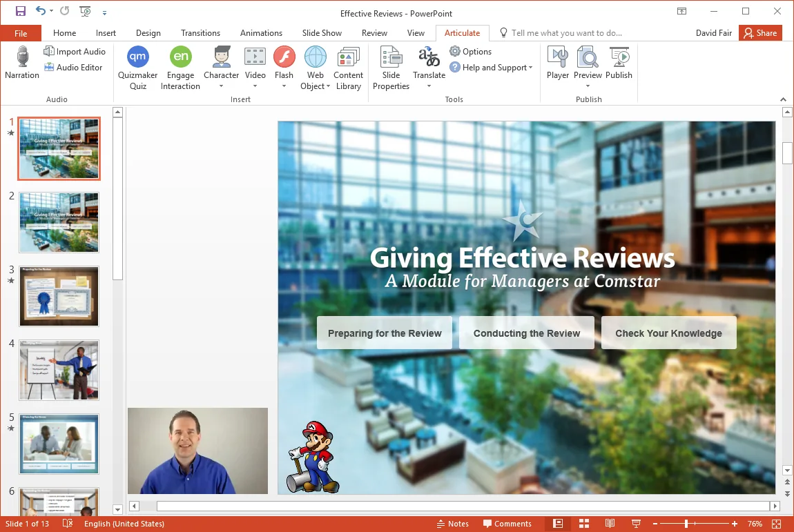Expand the Flash dropdown arrow

[x=284, y=86]
